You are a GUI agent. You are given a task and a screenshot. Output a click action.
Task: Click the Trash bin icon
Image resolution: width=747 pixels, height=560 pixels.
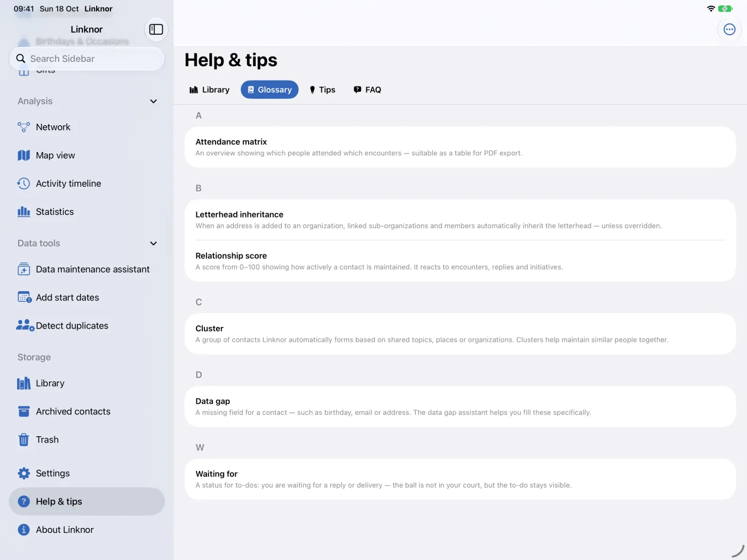23,439
